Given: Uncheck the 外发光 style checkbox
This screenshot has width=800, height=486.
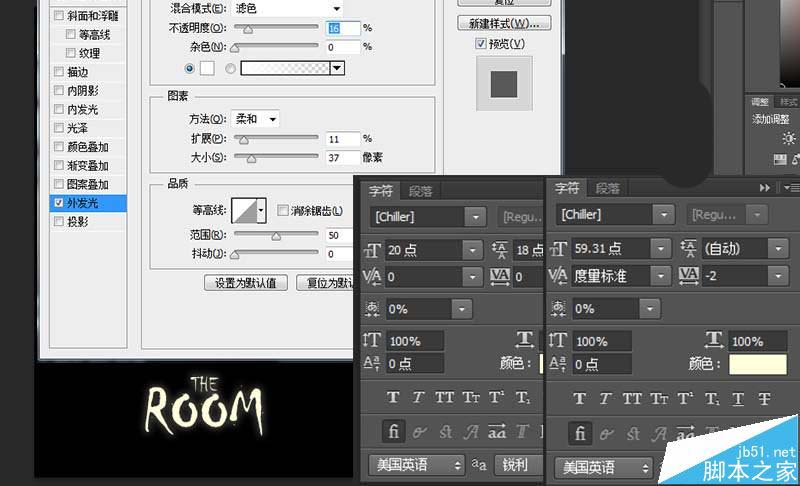Looking at the screenshot, I should pyautogui.click(x=59, y=203).
